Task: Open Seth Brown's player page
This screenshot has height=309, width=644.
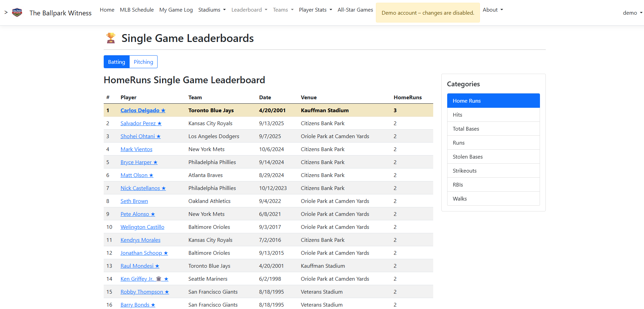Action: (x=134, y=201)
